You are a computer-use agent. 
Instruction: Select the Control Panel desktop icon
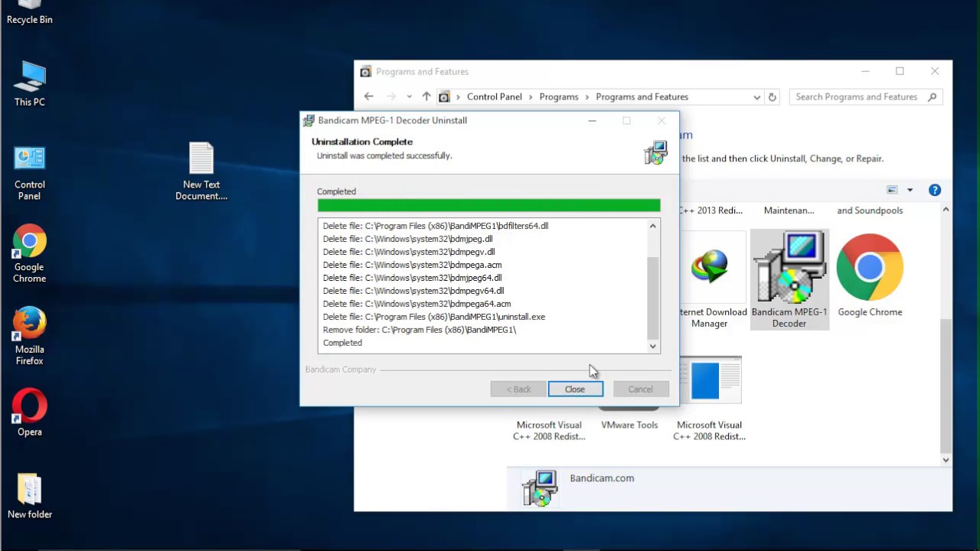(x=29, y=172)
